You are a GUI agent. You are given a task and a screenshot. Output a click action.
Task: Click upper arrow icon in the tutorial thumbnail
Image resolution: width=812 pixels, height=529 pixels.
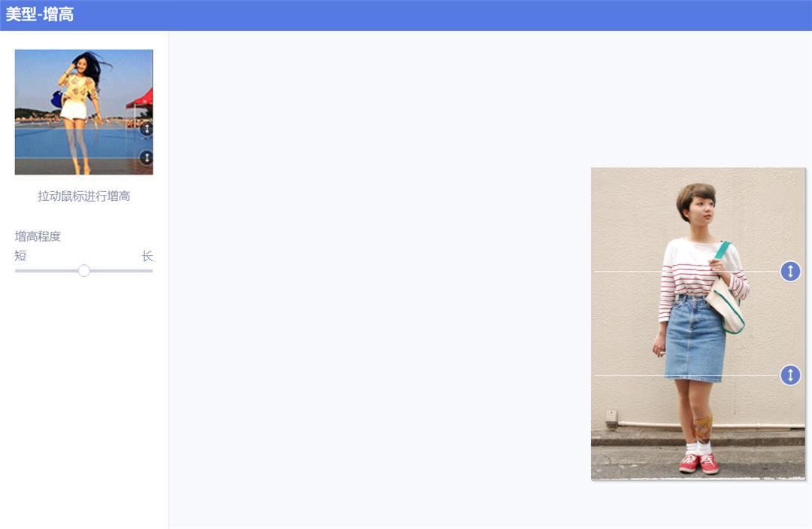147,129
